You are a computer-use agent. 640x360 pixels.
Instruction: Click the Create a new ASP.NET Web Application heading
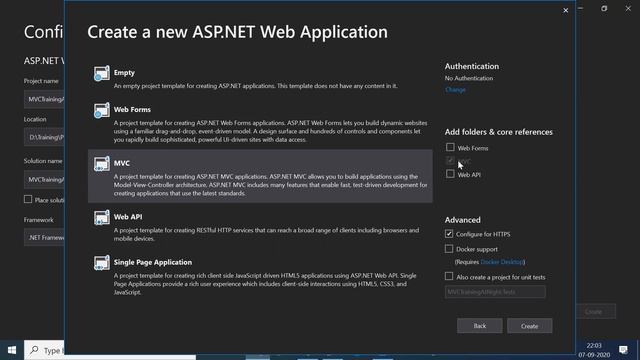238,32
